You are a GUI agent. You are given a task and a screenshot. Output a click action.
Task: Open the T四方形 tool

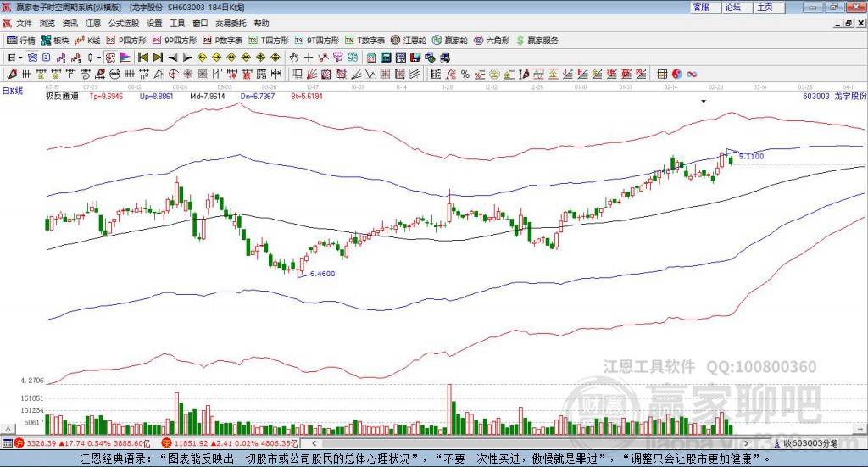[269, 41]
